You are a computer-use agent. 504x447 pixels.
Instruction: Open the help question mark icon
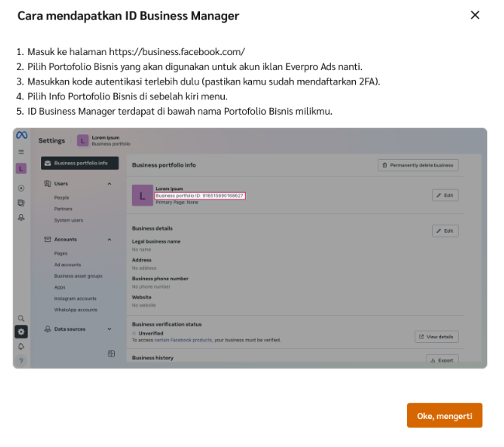(x=22, y=360)
